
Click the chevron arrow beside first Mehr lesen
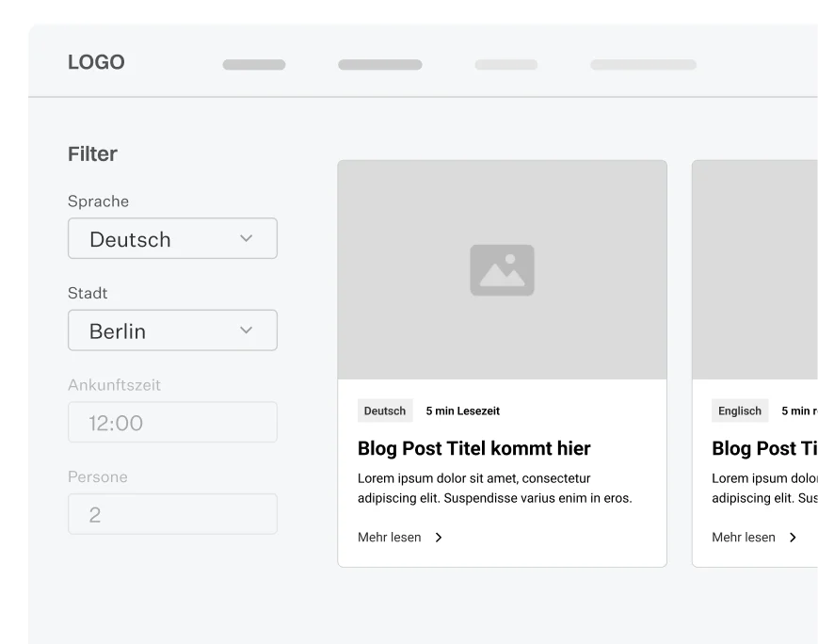[x=439, y=537]
